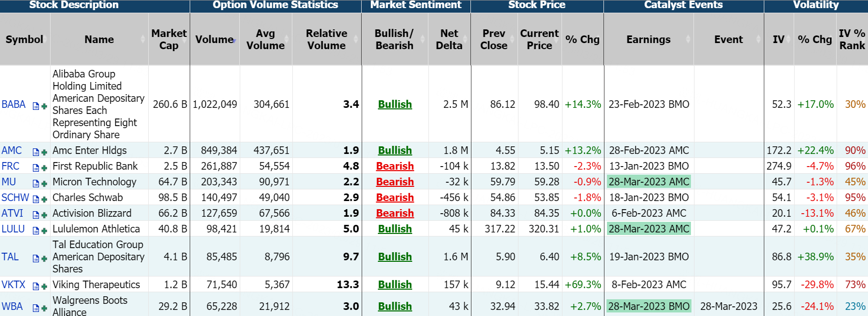This screenshot has width=868, height=316.
Task: Open the document icon for FRC
Action: tap(36, 168)
